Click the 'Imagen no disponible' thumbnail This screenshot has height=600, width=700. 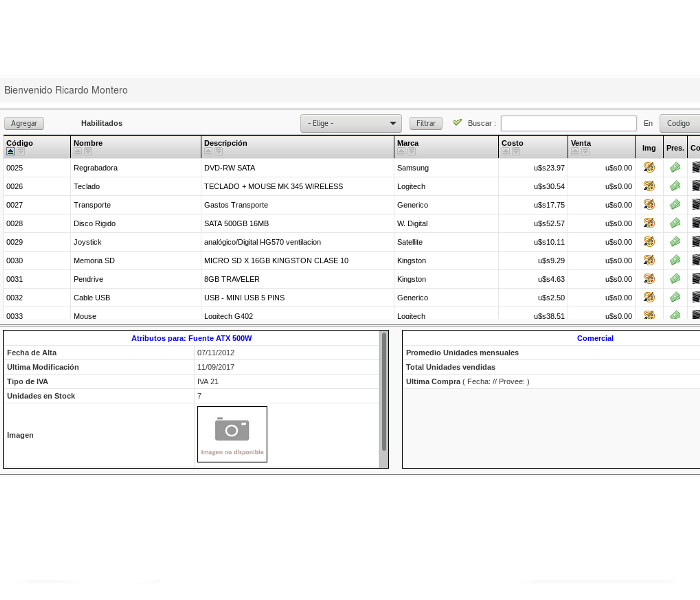point(232,434)
